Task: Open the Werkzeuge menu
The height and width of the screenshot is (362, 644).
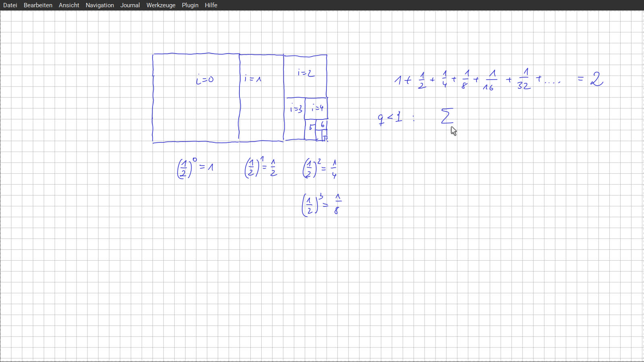Action: click(x=161, y=5)
